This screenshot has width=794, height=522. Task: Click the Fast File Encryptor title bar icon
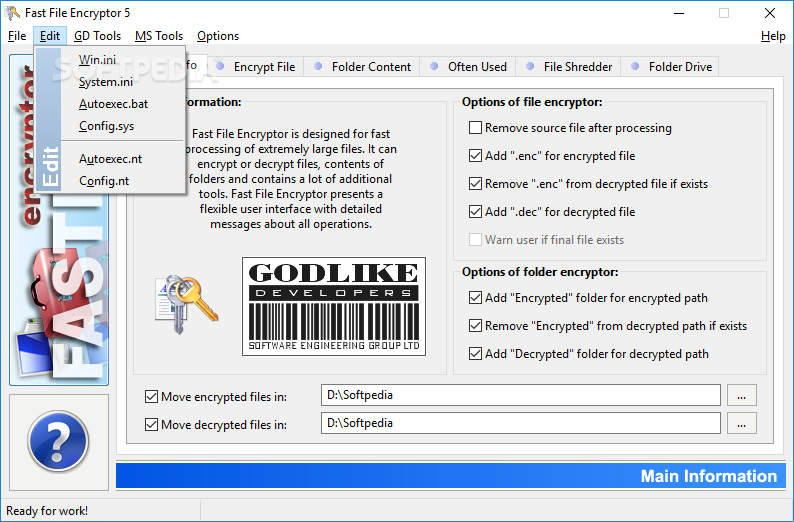pos(13,13)
